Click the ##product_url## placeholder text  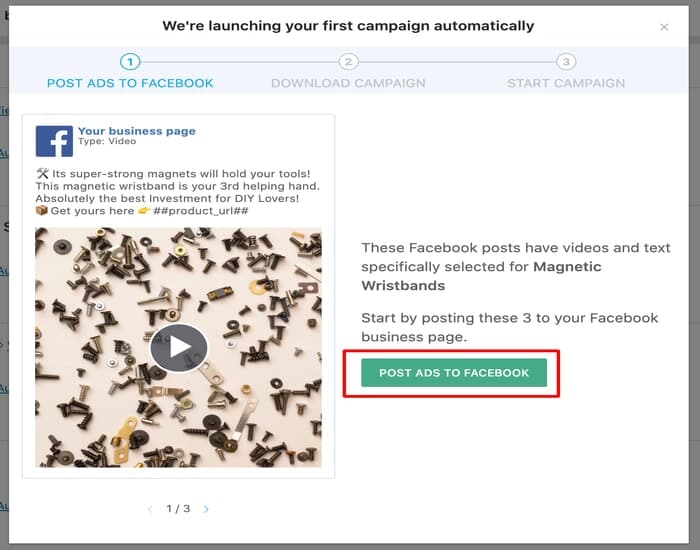point(200,211)
